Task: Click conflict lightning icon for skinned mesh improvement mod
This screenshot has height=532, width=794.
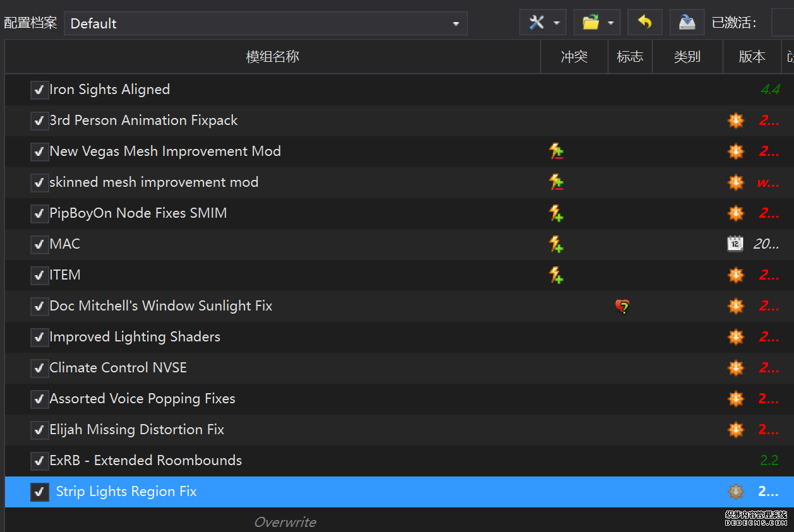Action: tap(556, 182)
